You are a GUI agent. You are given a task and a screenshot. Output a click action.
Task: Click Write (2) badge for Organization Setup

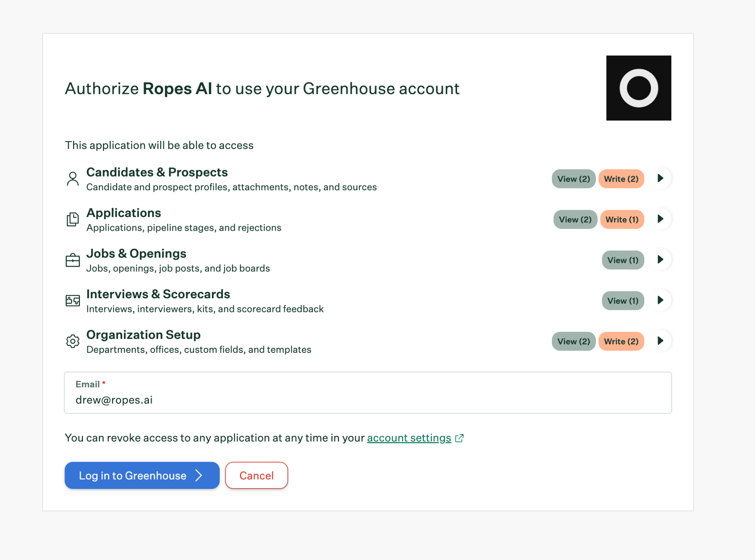point(621,341)
